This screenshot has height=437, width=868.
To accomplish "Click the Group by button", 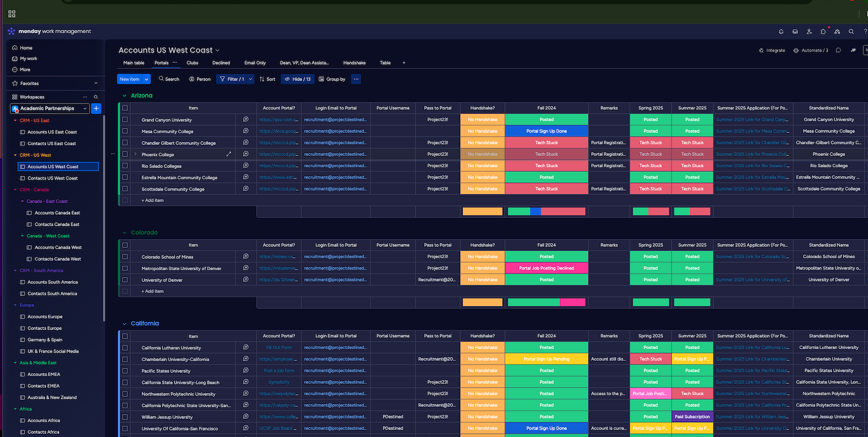I will 332,79.
